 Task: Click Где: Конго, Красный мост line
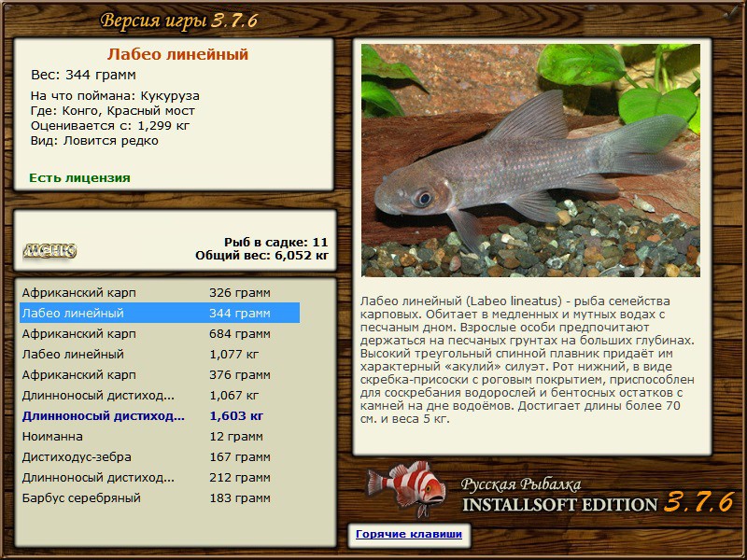(112, 111)
